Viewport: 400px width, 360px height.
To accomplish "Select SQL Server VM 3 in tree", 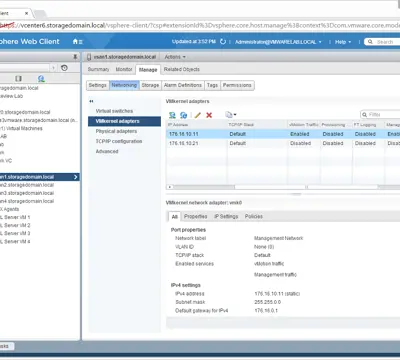I will click(x=15, y=233).
